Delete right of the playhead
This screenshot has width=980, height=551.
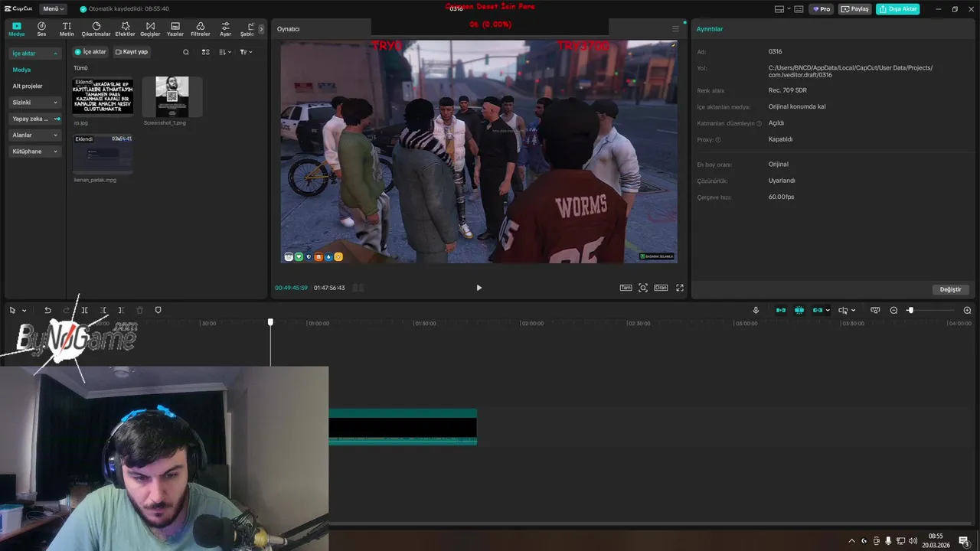pyautogui.click(x=121, y=310)
